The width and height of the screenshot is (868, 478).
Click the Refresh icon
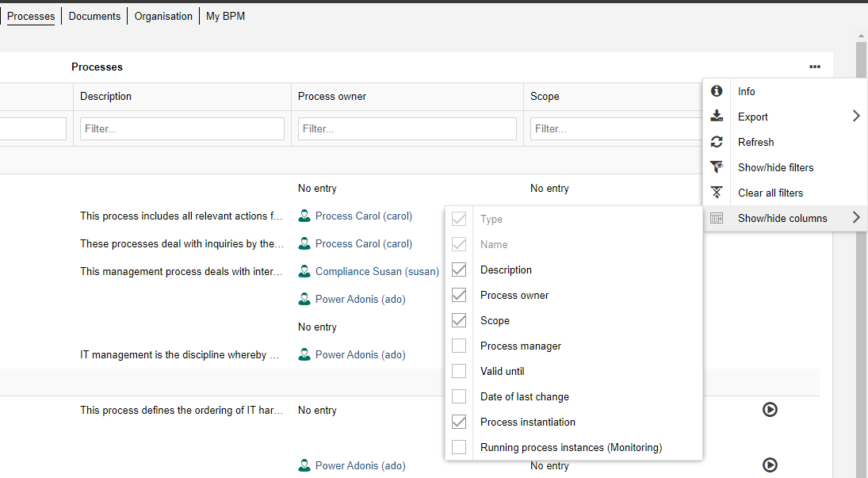point(717,142)
